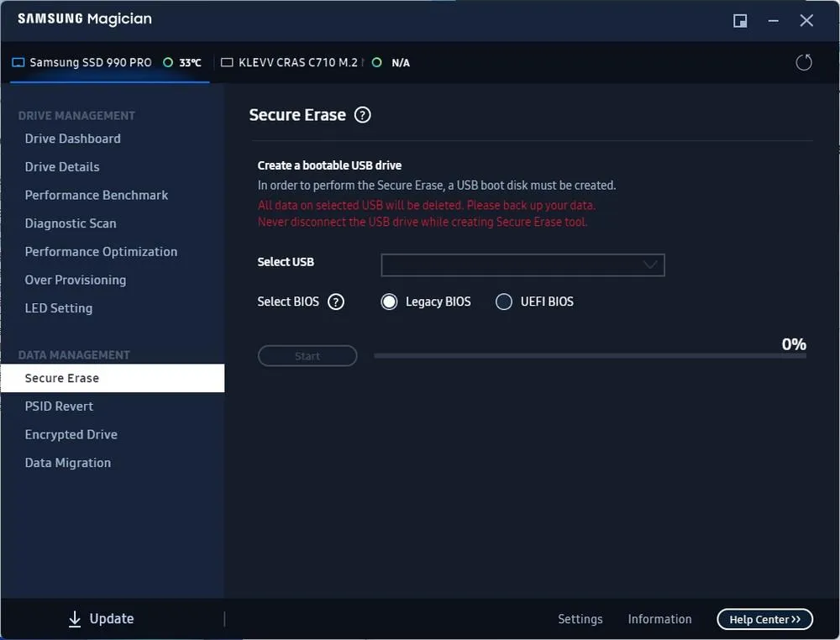Open the Help Center
This screenshot has width=840, height=640.
click(764, 620)
